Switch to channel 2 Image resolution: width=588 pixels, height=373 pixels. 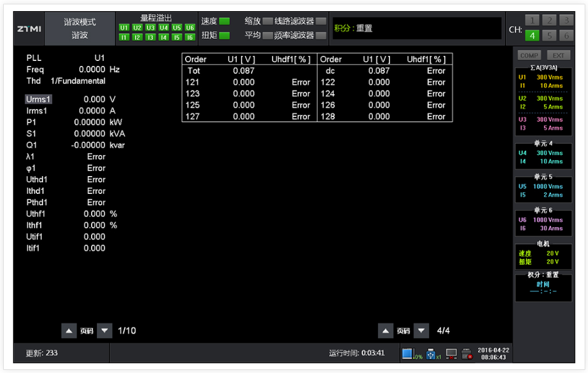click(549, 20)
